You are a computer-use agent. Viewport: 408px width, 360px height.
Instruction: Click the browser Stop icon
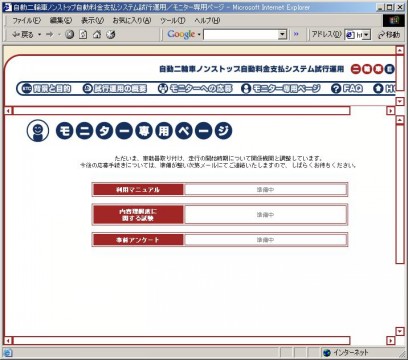pyautogui.click(x=69, y=34)
